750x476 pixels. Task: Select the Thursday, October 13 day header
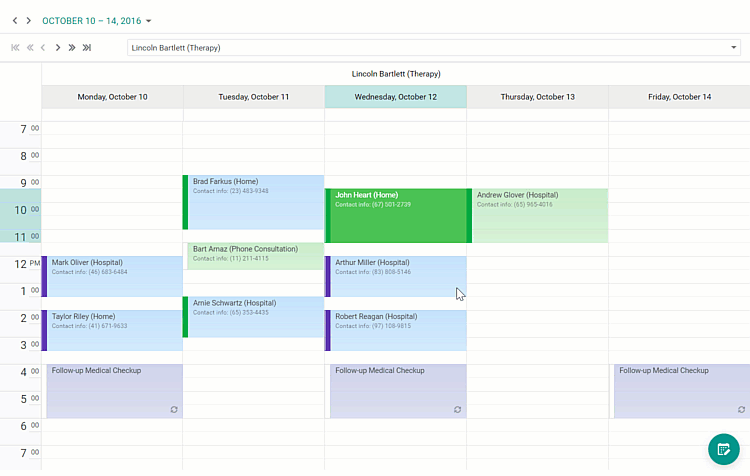pyautogui.click(x=537, y=97)
